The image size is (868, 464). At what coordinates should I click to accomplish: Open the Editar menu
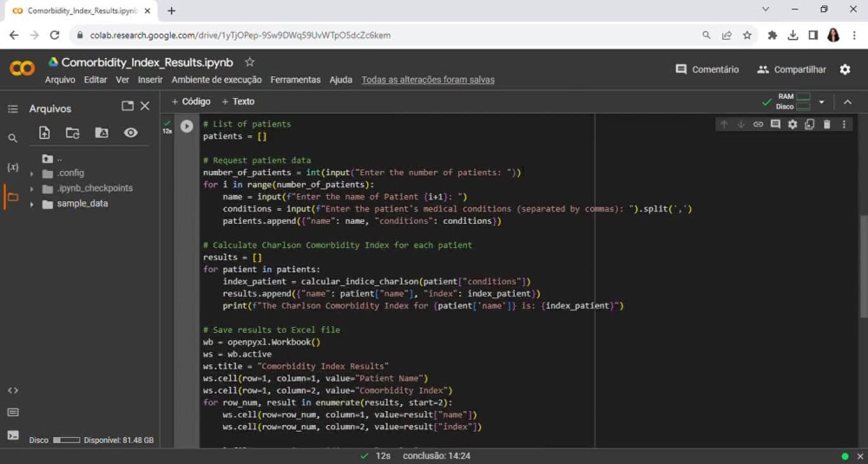95,80
